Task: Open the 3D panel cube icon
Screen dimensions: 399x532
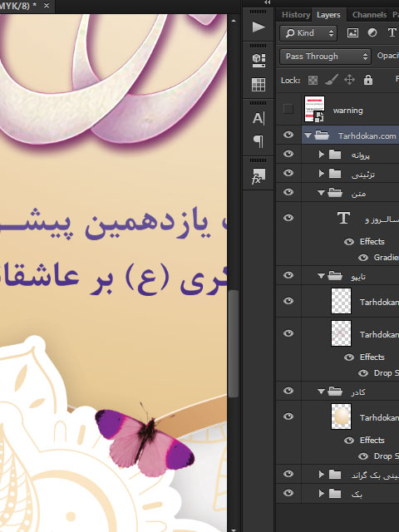Action: [x=259, y=61]
